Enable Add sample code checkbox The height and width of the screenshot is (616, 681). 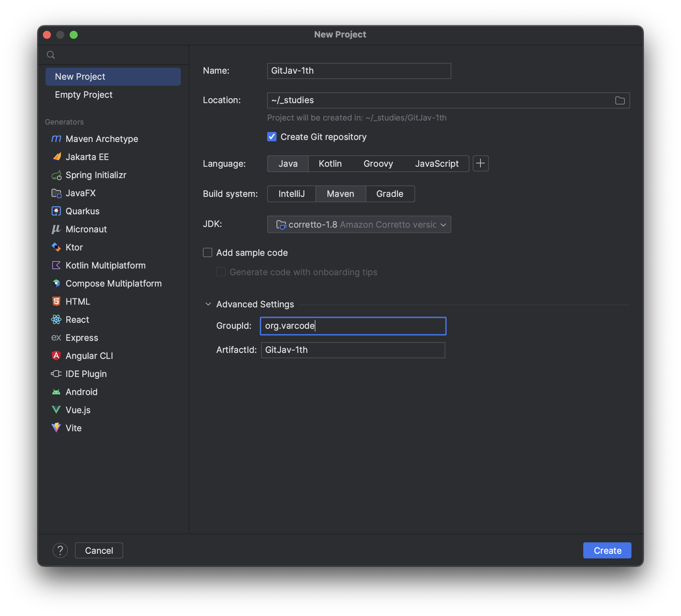point(207,253)
